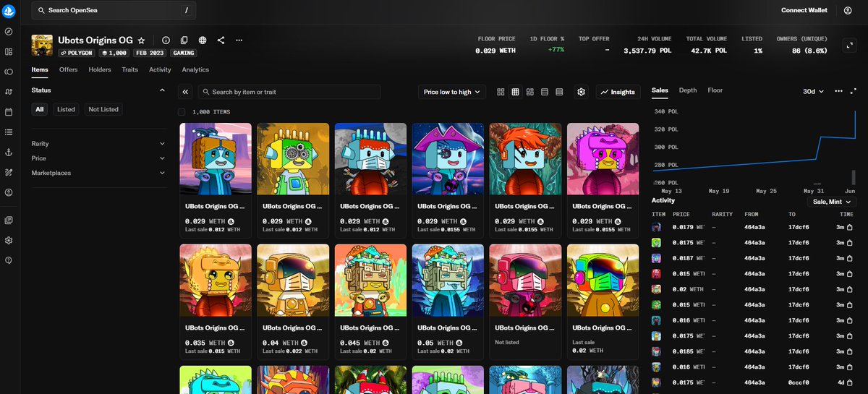Open the Swap arrows icon in sidebar
The height and width of the screenshot is (394, 868).
9,92
